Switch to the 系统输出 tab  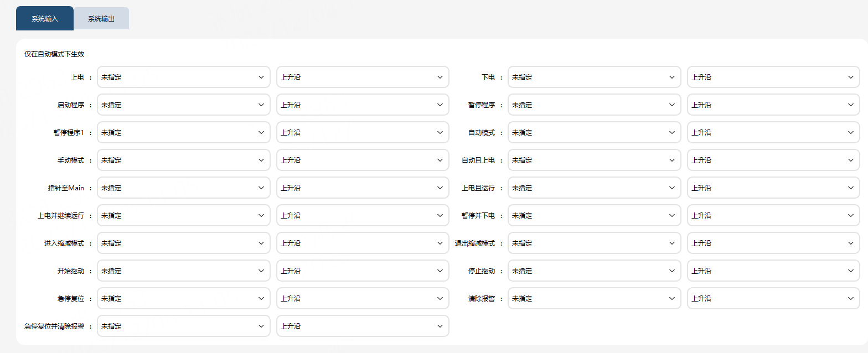click(x=101, y=18)
